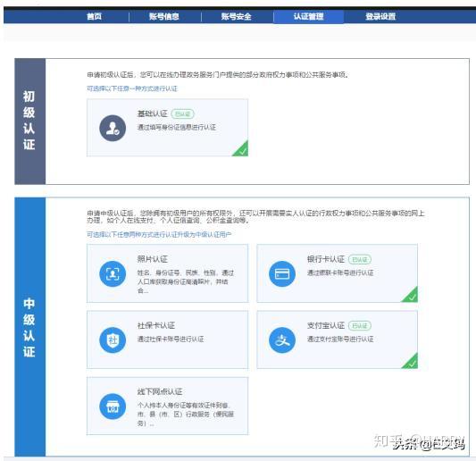
Task: Click green checkmark corner on 基础认证 card
Action: click(241, 150)
